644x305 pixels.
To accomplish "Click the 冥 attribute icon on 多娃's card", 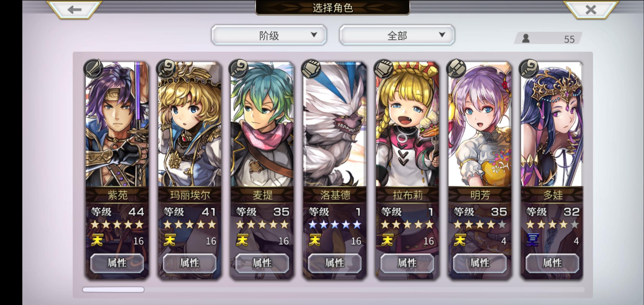I will tap(533, 241).
